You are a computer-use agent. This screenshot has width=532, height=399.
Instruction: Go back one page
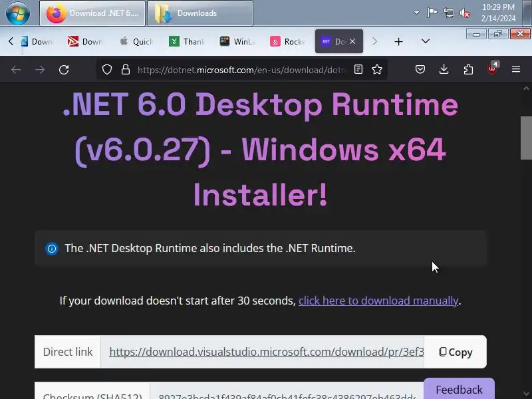pos(16,70)
